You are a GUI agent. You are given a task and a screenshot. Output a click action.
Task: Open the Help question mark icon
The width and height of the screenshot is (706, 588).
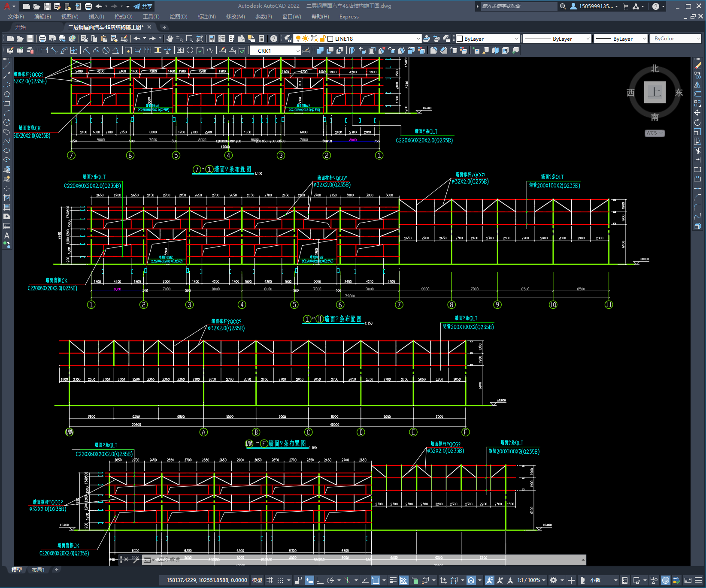(x=274, y=39)
